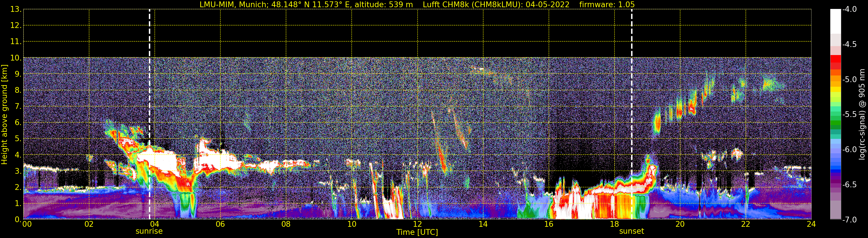Click the height axis tick '13.'

coord(16,10)
